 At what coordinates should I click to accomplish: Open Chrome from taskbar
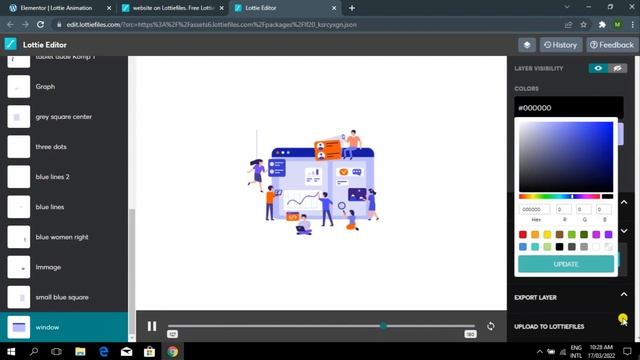coord(172,351)
